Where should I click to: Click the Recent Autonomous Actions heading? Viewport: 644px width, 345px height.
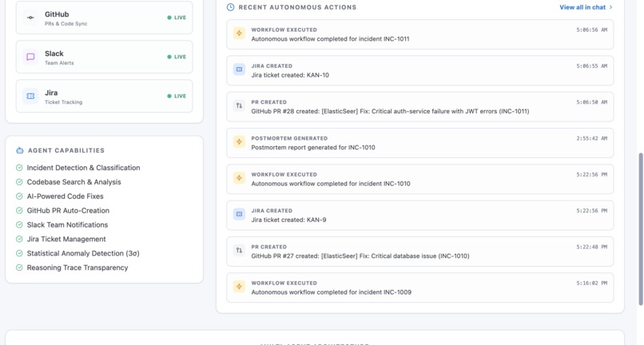(x=297, y=7)
